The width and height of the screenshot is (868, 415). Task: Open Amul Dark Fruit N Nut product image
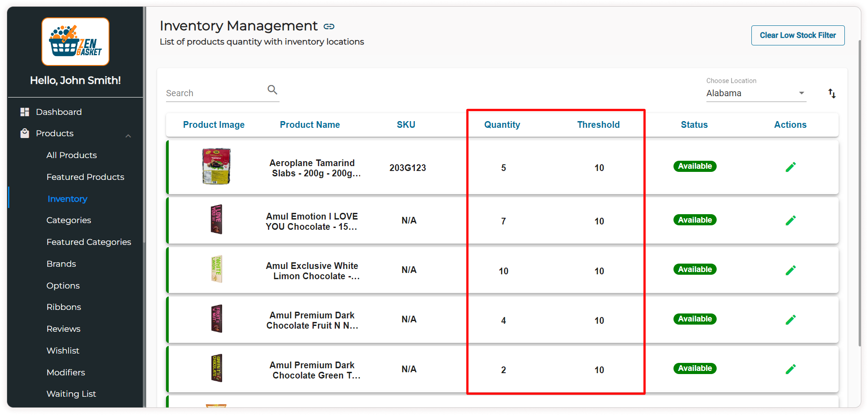[216, 319]
